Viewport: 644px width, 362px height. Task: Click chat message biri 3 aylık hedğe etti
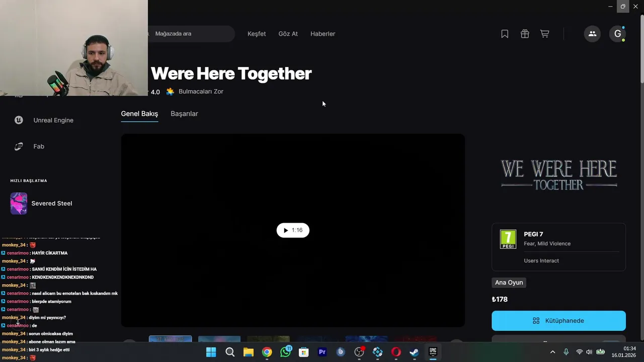[49, 349]
